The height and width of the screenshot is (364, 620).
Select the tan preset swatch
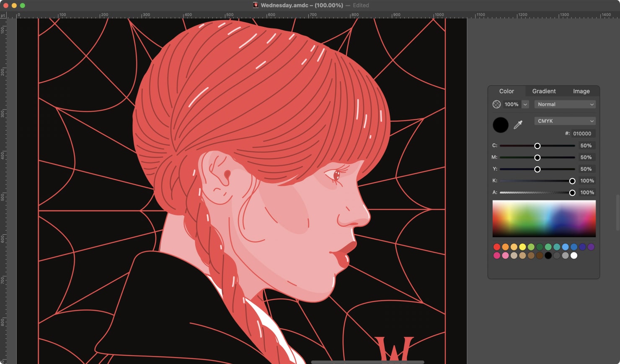(522, 255)
